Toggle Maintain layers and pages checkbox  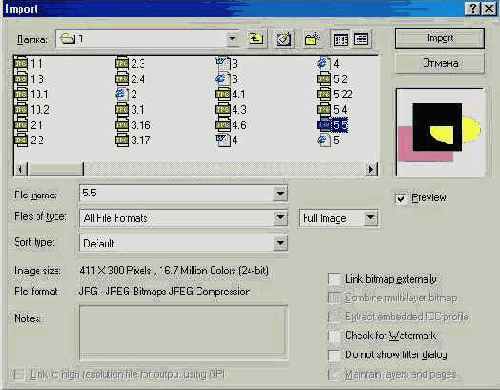coord(334,374)
